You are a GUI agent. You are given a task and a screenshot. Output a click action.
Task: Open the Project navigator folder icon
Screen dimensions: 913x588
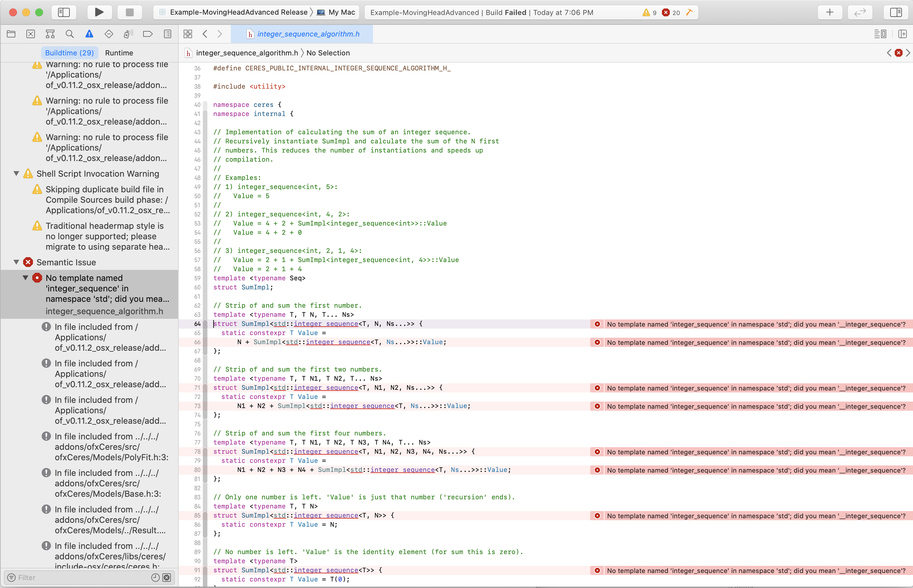click(11, 34)
